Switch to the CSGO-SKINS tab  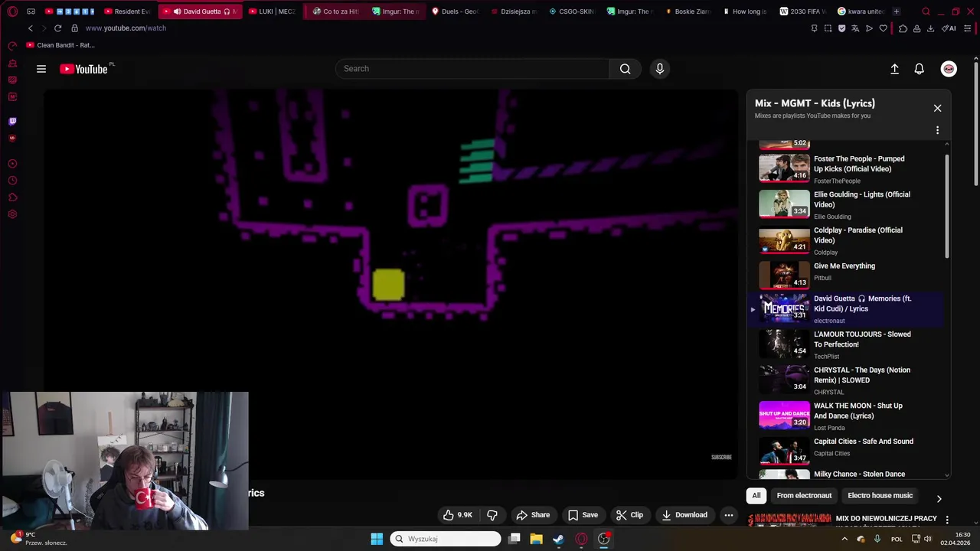pyautogui.click(x=572, y=11)
